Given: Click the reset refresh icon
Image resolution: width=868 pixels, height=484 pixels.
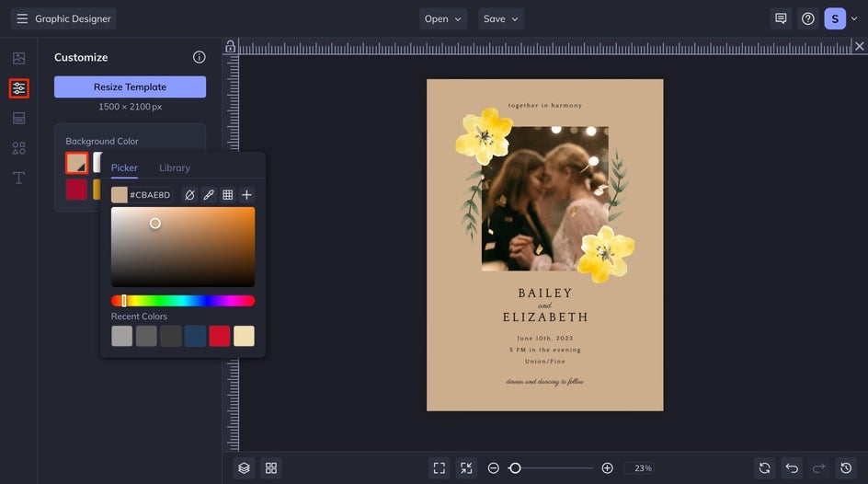Looking at the screenshot, I should pos(765,468).
